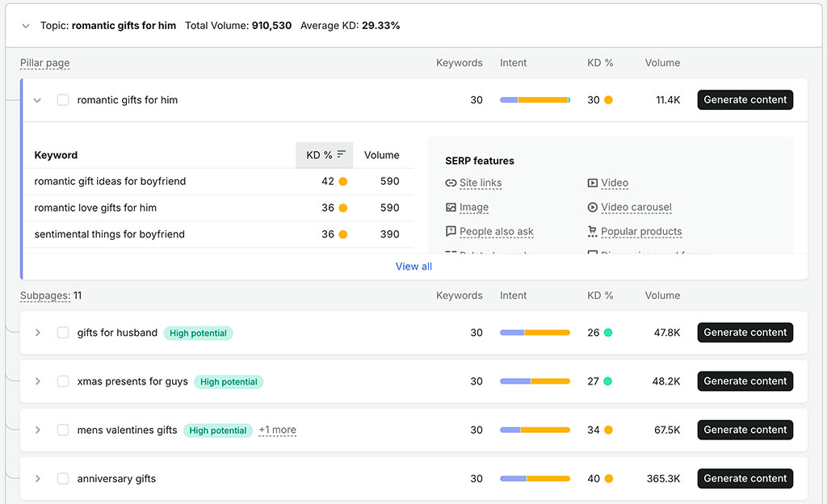Expand the gifts for husband subpage
The image size is (827, 504).
pos(37,333)
